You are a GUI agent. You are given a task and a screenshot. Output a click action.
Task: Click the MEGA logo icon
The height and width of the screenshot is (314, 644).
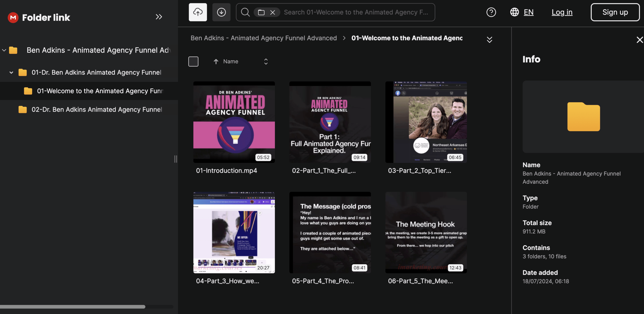point(13,17)
